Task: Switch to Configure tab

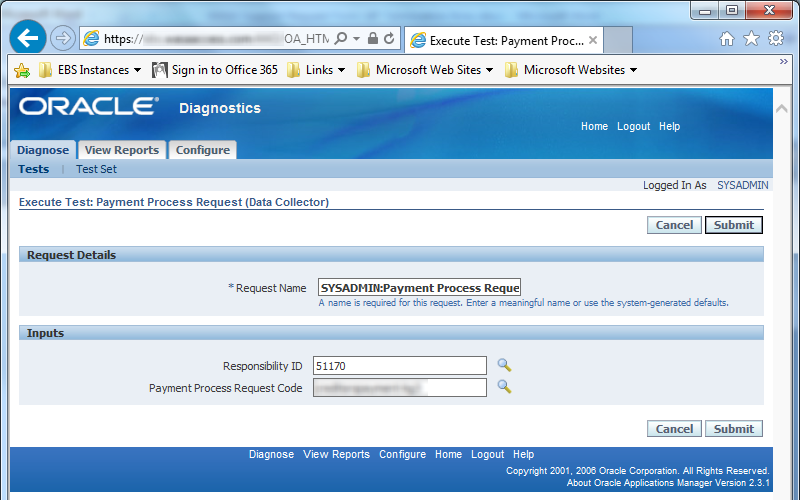Action: coord(203,150)
